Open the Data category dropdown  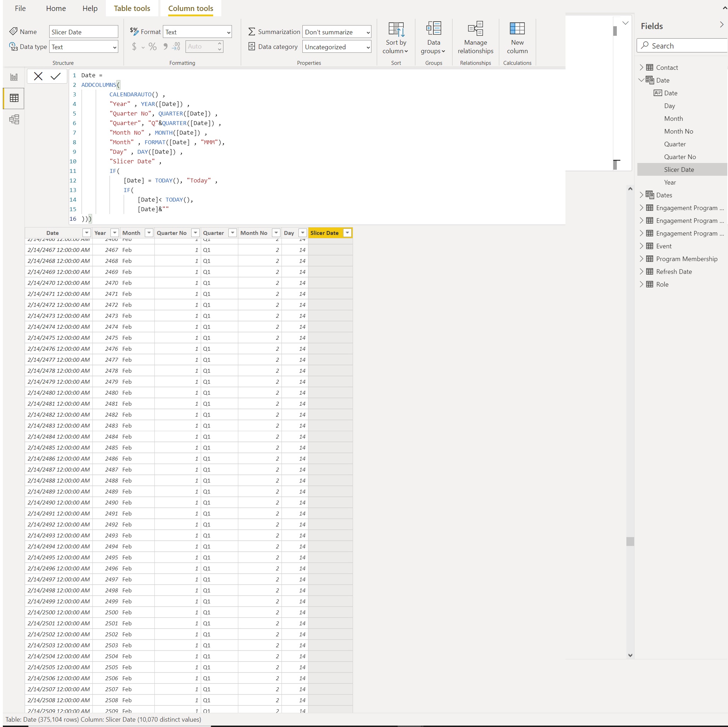(336, 47)
